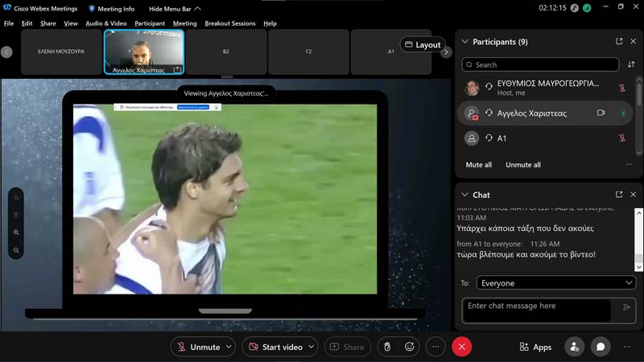Open panel options ellipsis at bottom right

pyautogui.click(x=627, y=347)
